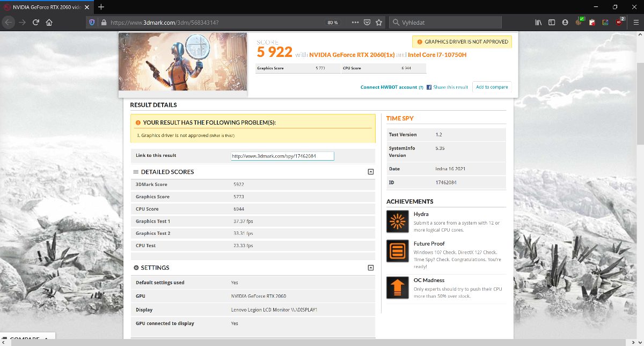644x346 pixels.
Task: Click the Add to compare button
Action: [492, 87]
